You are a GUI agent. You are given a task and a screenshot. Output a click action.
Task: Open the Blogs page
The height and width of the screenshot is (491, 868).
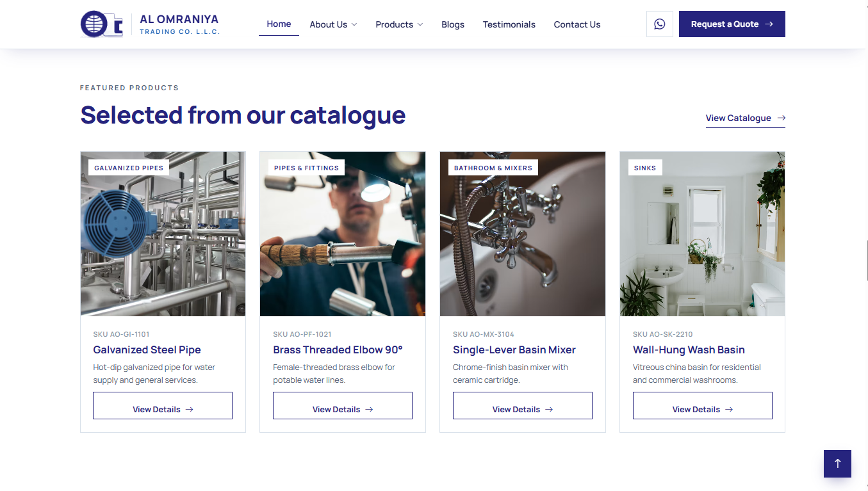pos(453,24)
